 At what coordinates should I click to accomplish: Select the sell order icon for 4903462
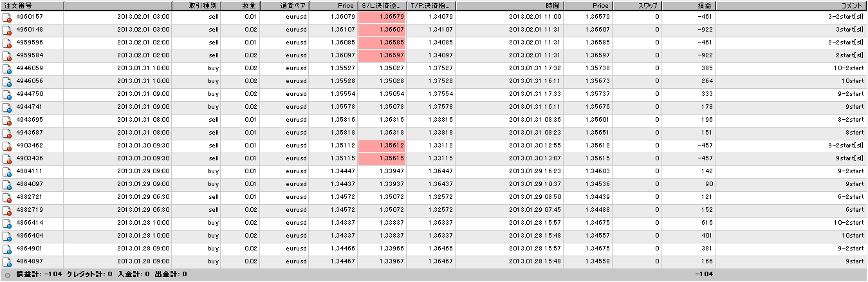tap(7, 146)
